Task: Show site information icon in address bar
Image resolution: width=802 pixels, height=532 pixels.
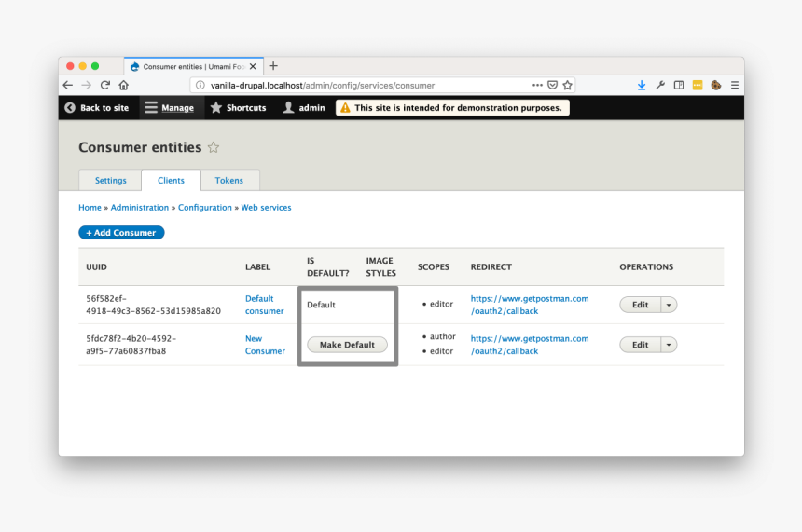Action: (200, 86)
